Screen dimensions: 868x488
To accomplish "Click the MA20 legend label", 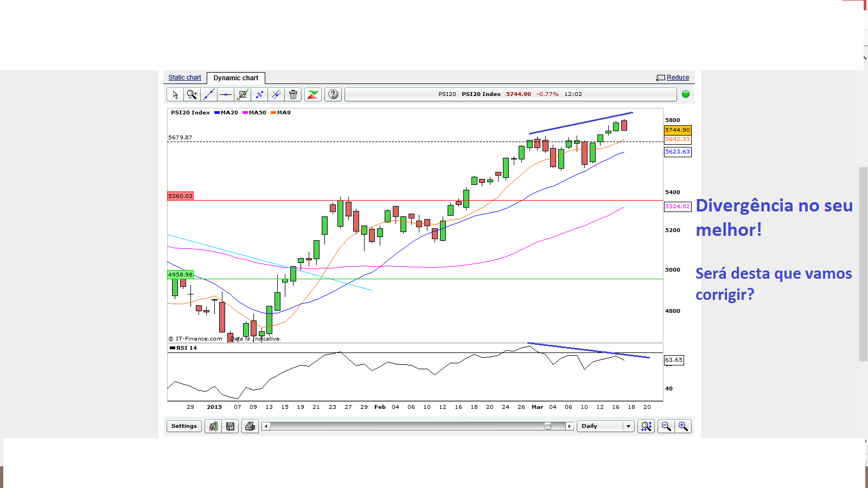I will tap(226, 113).
